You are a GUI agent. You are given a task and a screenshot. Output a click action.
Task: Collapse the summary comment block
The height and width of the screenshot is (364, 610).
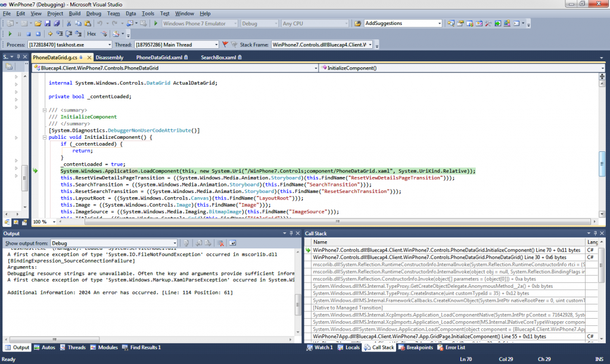pos(44,110)
